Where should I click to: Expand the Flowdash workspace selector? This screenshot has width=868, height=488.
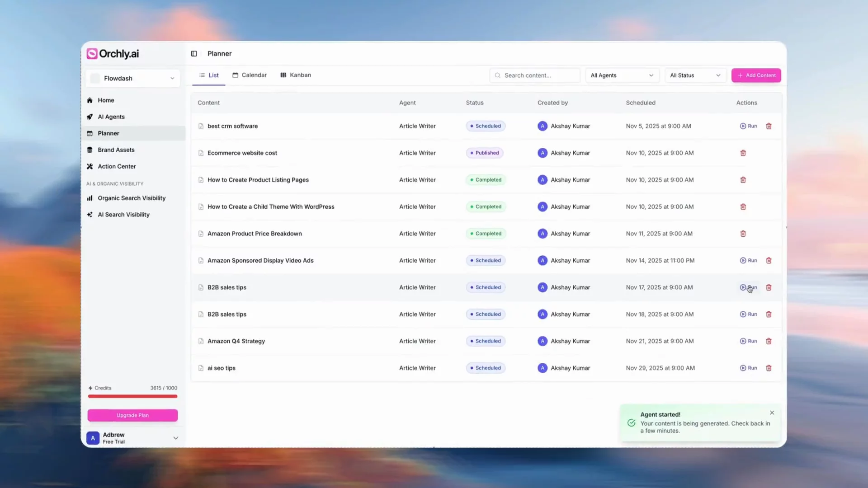[132, 78]
